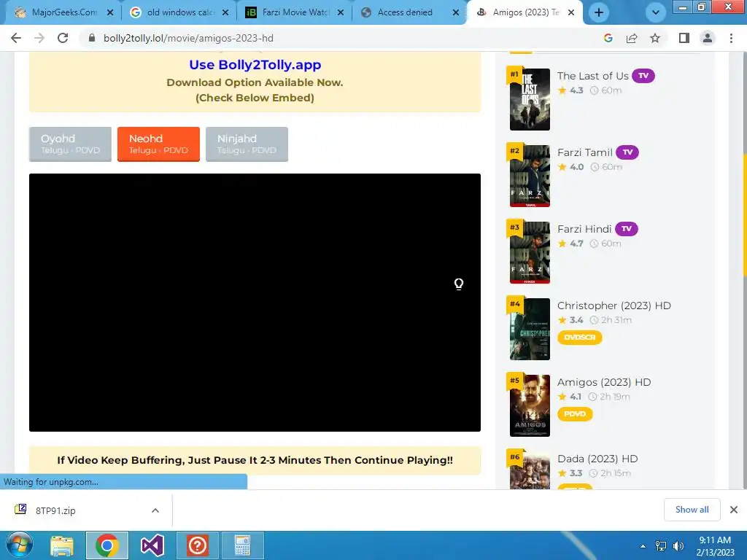Open the taskbar clock showing 9:11 AM
The image size is (747, 560).
715,546
